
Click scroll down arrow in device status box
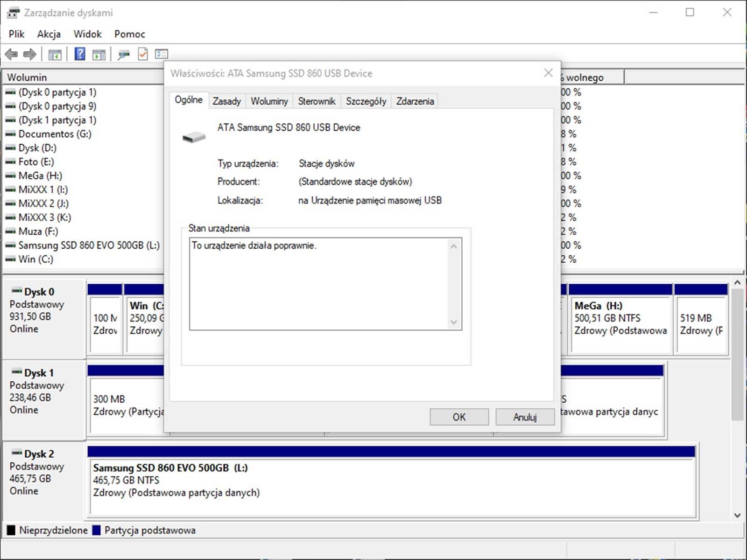pos(453,322)
